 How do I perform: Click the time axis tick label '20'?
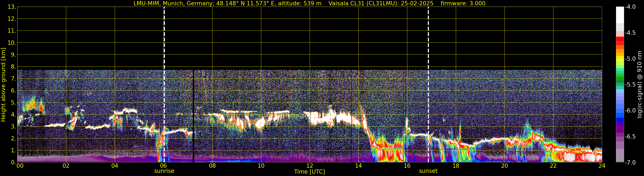coord(505,166)
